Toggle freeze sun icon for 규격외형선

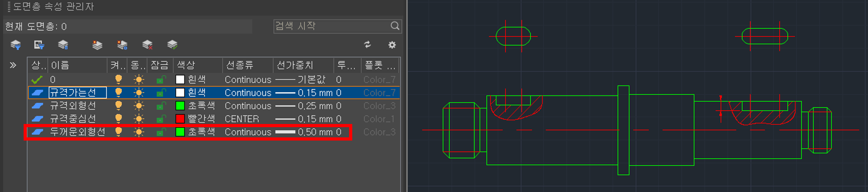(139, 106)
